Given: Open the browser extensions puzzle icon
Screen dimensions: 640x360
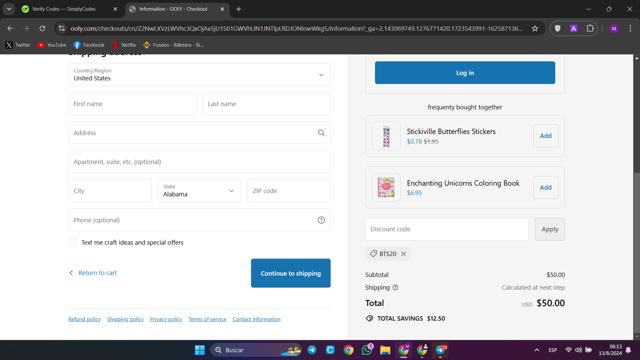Looking at the screenshot, I should point(590,29).
